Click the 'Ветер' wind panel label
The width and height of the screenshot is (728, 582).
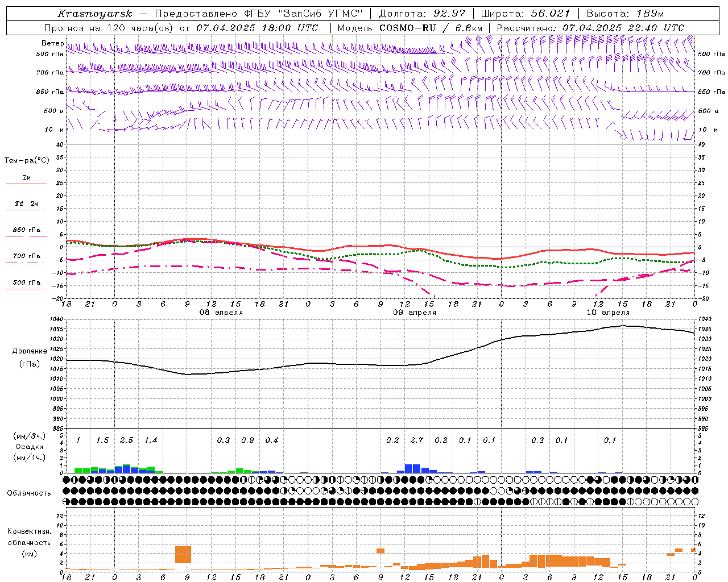(53, 43)
